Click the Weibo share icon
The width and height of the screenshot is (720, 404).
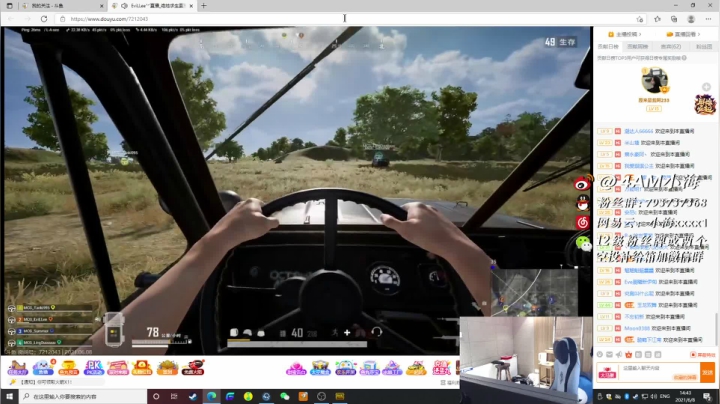(x=583, y=183)
